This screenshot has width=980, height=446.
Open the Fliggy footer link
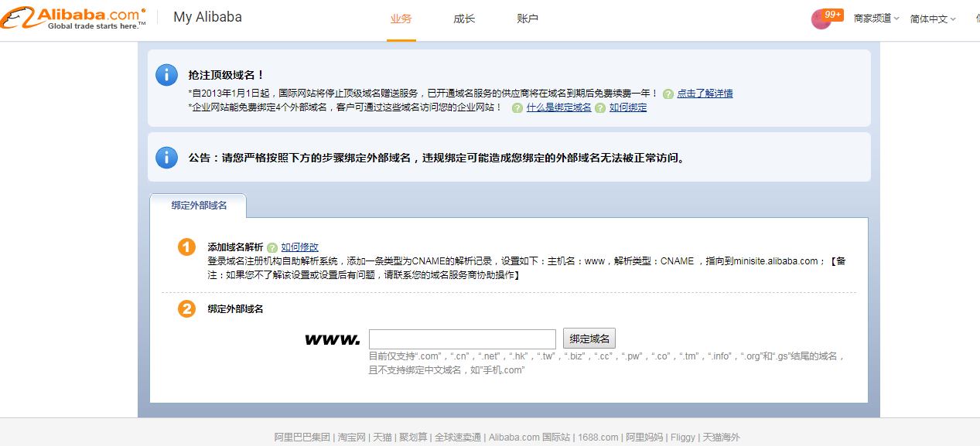click(683, 437)
